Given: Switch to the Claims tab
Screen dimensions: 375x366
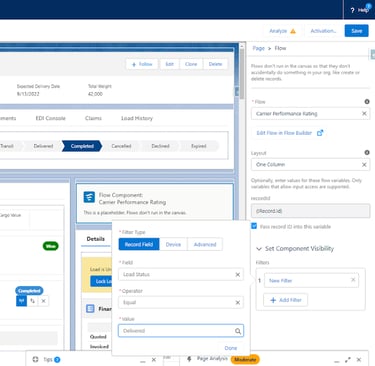Looking at the screenshot, I should tap(93, 118).
